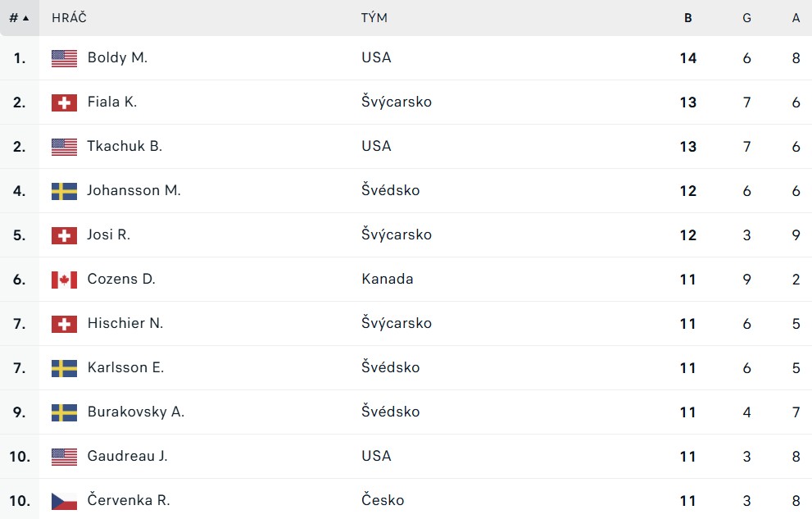This screenshot has height=519, width=812.
Task: Open player profile for Karlsson E.
Action: click(125, 368)
